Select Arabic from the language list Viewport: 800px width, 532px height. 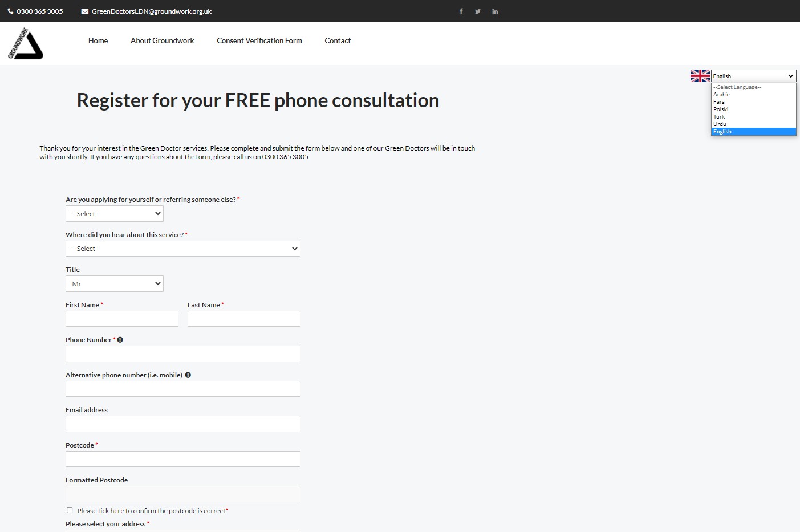[x=721, y=95]
